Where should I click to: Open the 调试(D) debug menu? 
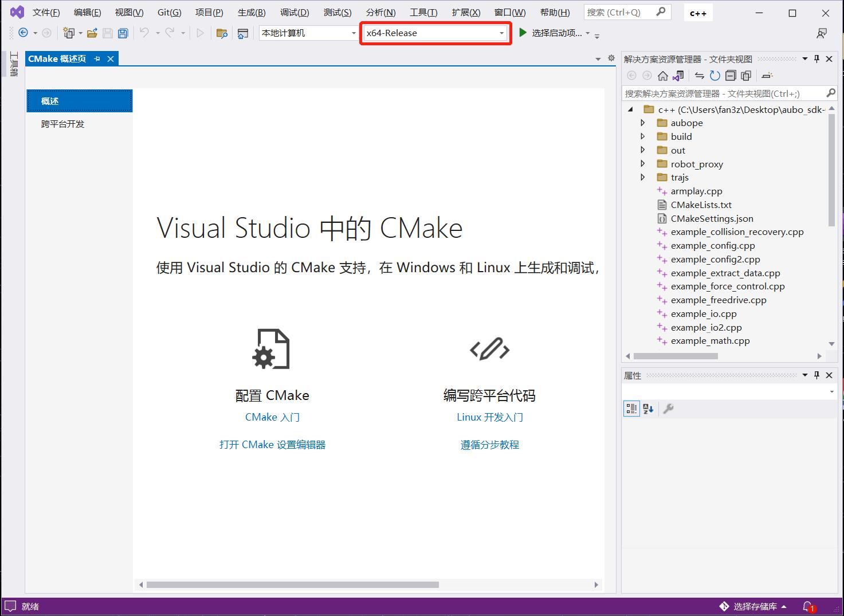pos(295,12)
